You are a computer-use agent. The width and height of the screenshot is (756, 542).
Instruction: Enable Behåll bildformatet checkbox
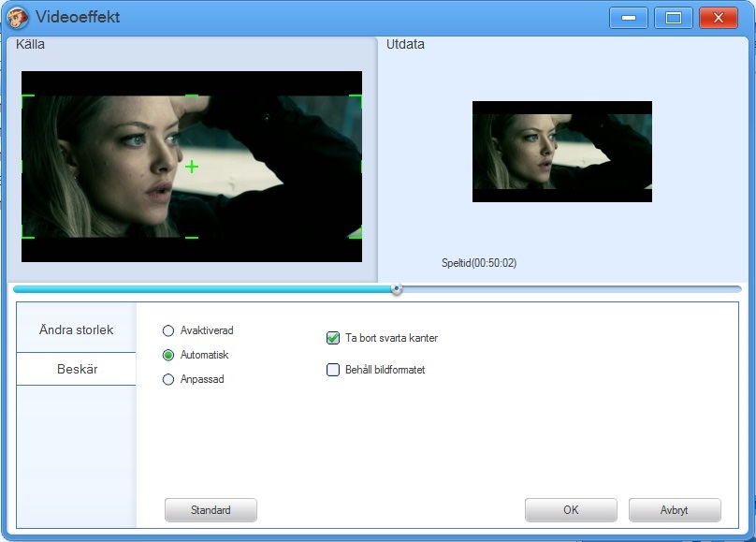coord(333,370)
